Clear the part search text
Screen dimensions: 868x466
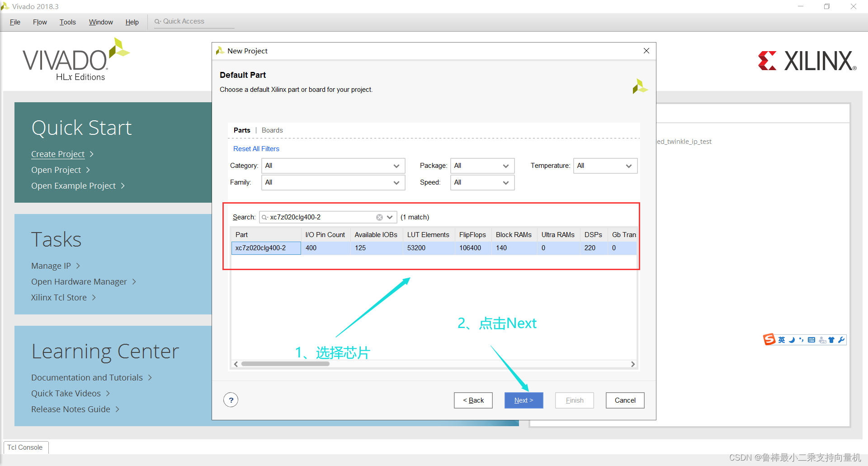point(379,217)
